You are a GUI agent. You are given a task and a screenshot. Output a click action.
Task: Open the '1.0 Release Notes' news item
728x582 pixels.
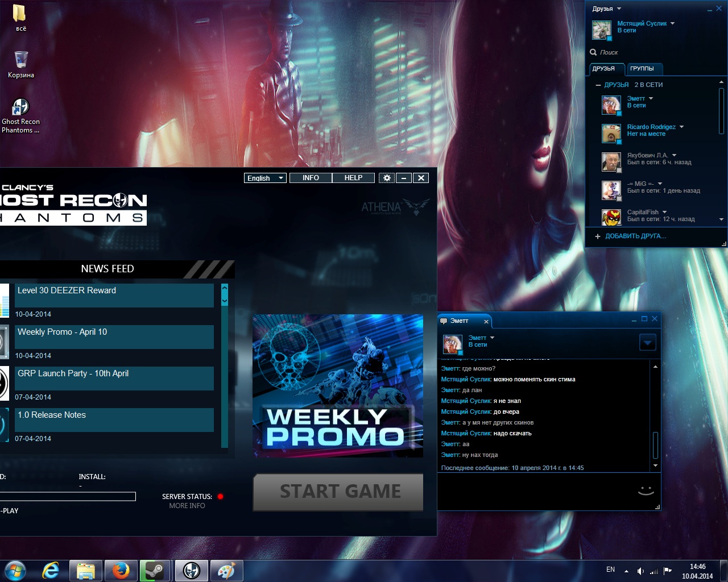tap(114, 420)
